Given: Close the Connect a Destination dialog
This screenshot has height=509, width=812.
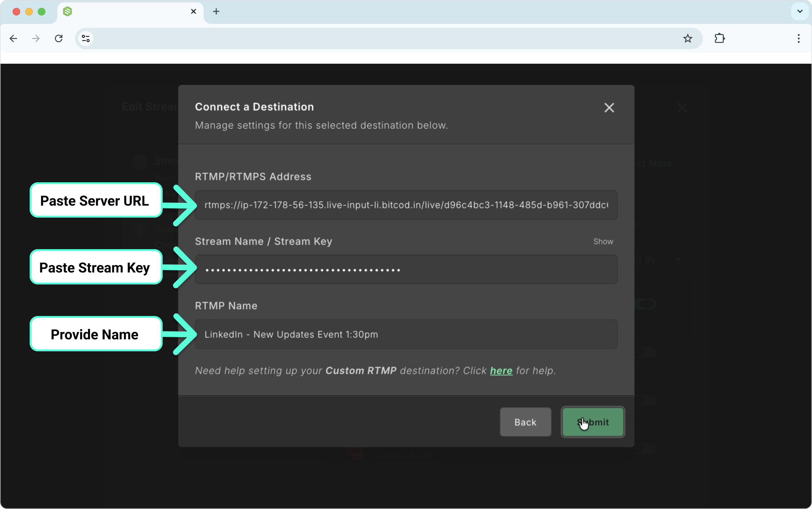Looking at the screenshot, I should (x=609, y=108).
